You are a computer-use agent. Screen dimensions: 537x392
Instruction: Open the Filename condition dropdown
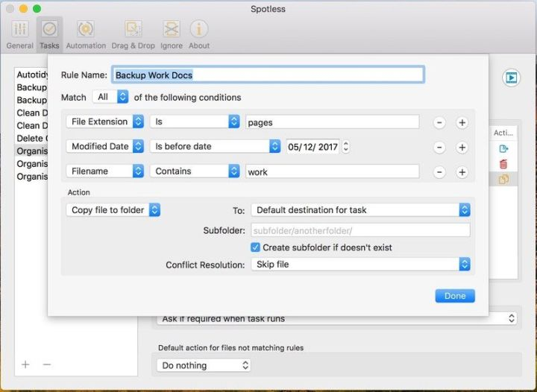(x=105, y=171)
